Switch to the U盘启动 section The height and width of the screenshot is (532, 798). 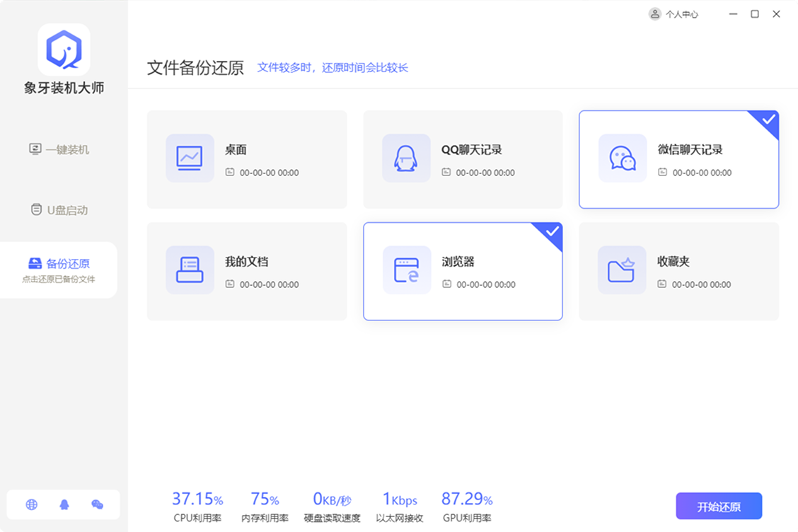coord(60,209)
